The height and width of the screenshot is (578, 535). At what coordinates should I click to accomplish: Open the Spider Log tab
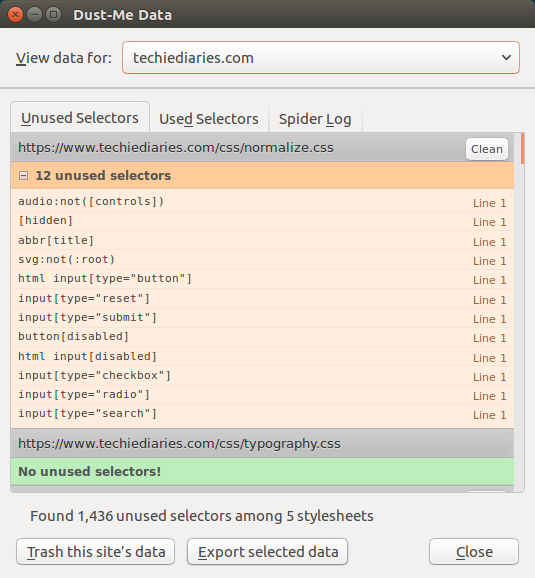pyautogui.click(x=315, y=119)
